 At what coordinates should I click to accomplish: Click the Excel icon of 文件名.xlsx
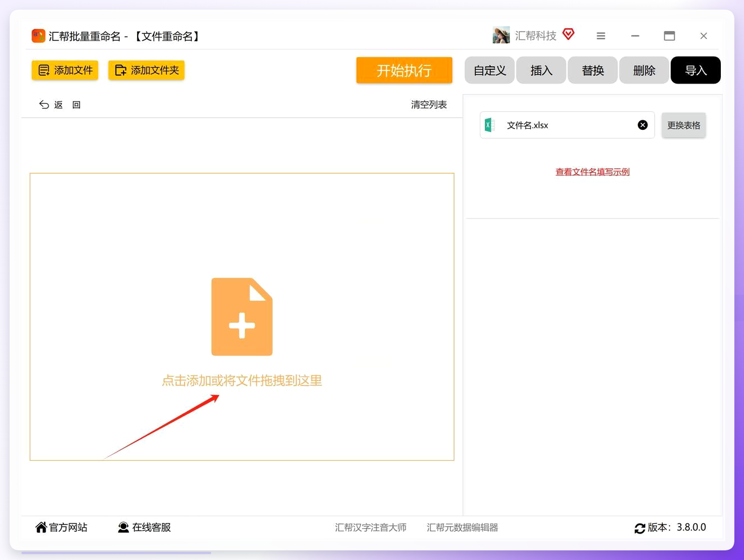pos(489,125)
